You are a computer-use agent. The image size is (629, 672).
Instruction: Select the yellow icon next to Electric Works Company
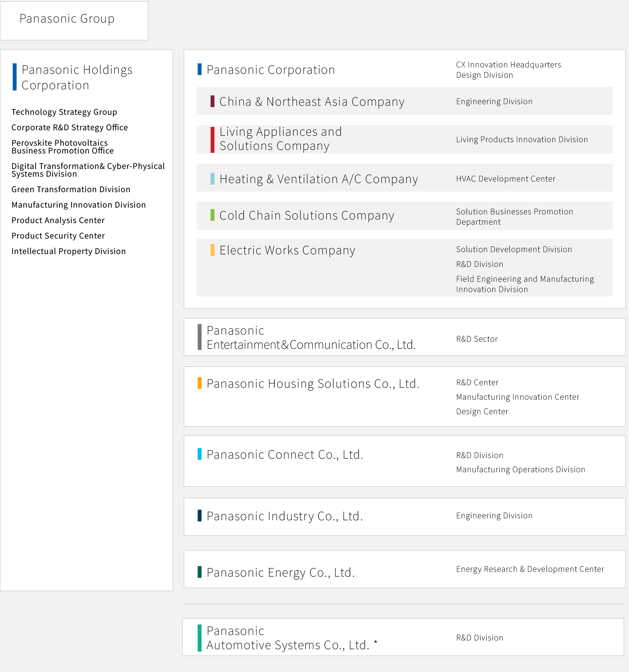click(x=212, y=250)
